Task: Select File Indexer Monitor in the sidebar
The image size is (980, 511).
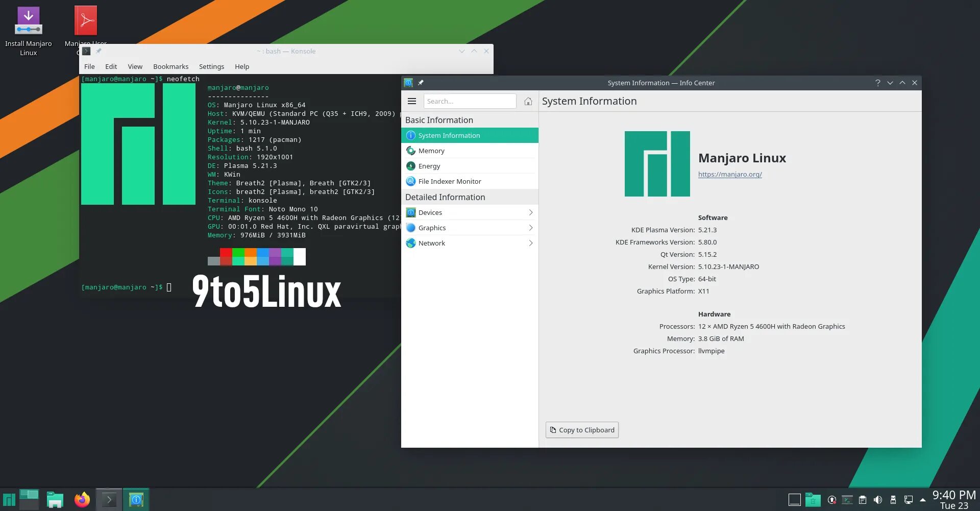Action: pos(470,181)
